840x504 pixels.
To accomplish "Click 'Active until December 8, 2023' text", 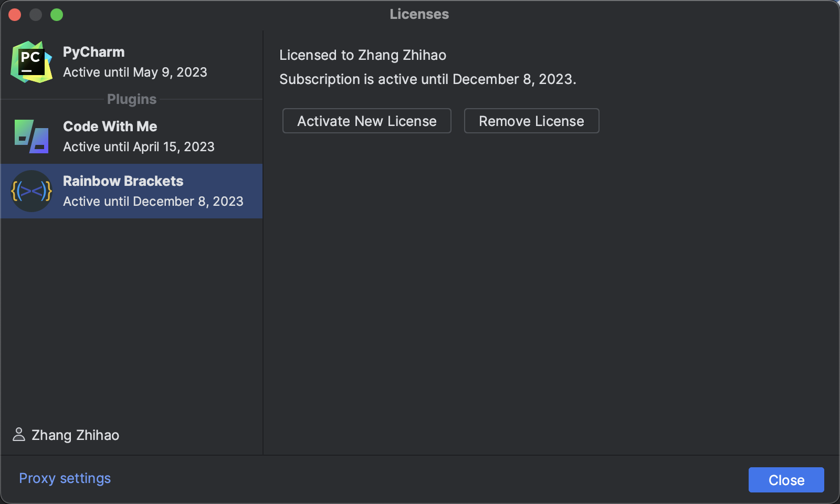I will coord(153,201).
